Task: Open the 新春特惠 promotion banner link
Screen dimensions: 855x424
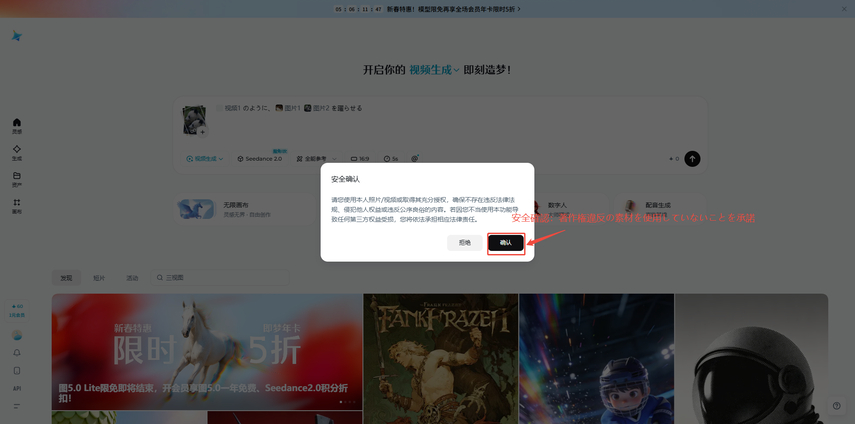Action: (x=453, y=9)
